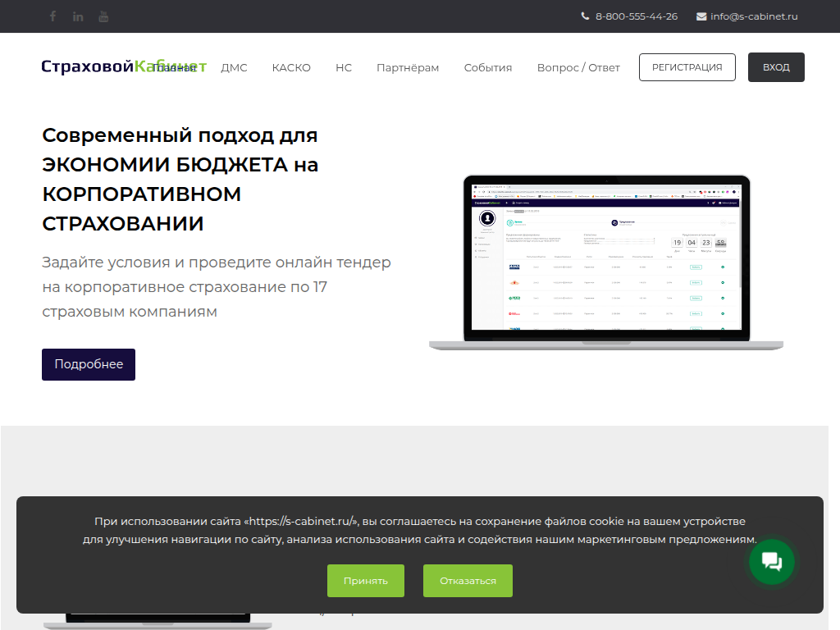
Task: Click the Подробнее button
Action: (x=89, y=364)
